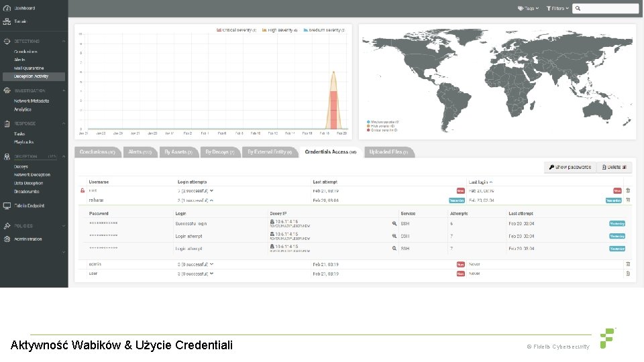This screenshot has height=362, width=644.
Task: Click the Response clipboard section icon
Action: point(7,123)
